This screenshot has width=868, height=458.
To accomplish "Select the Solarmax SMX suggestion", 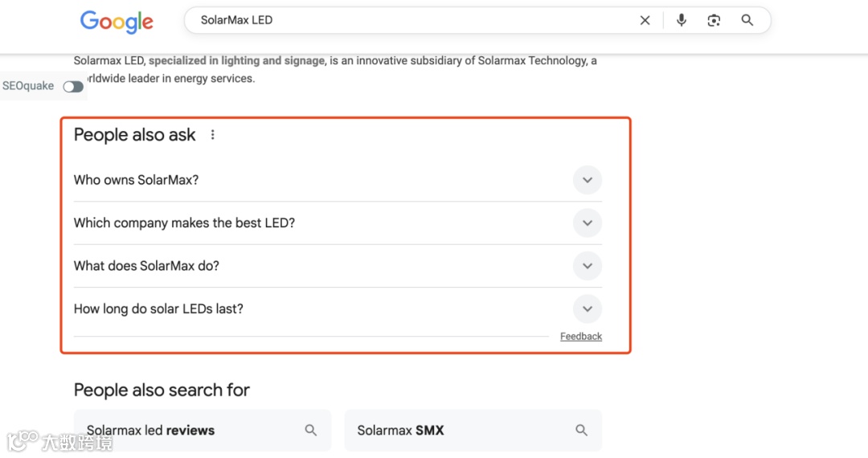I will tap(400, 431).
